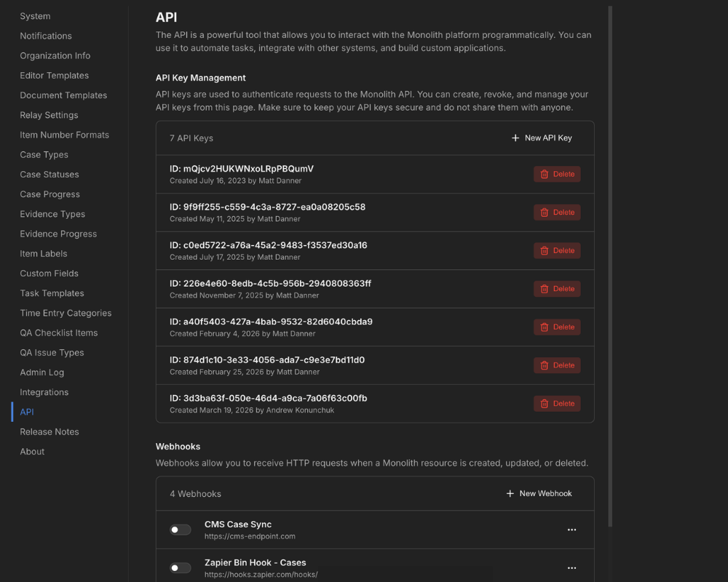Enable the CMS Case Sync webhook toggle
The image size is (728, 582).
[181, 530]
